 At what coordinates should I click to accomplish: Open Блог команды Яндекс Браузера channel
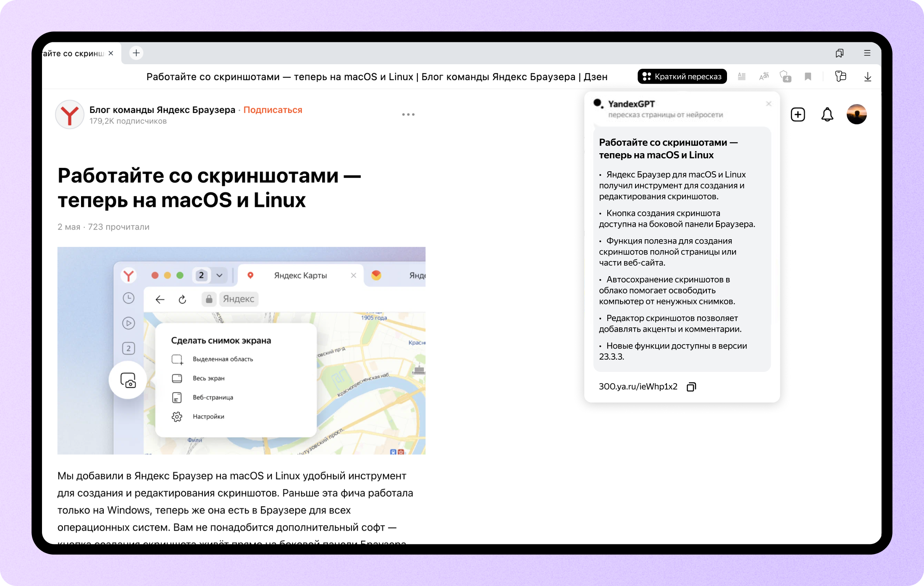click(x=162, y=110)
